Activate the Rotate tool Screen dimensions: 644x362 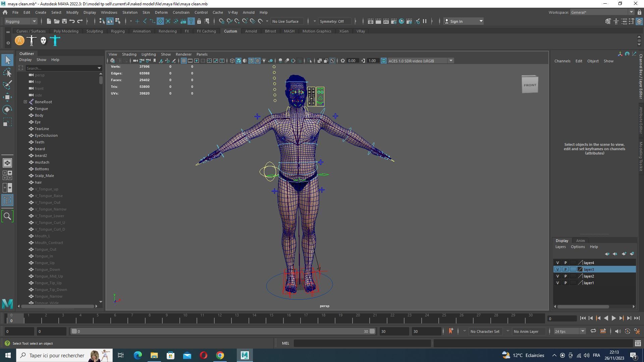tap(7, 110)
